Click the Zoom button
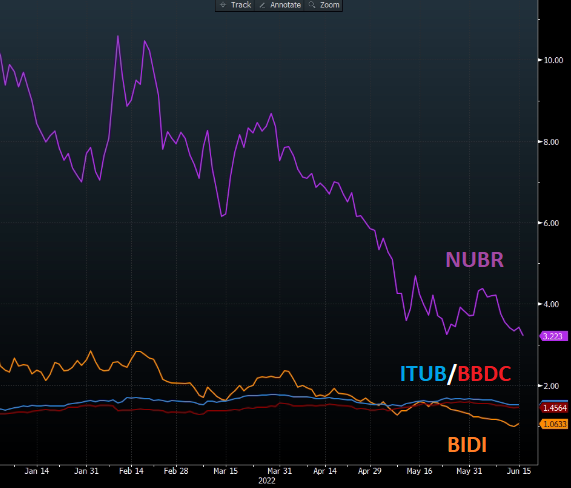Screen dimensions: 571x488 click(x=323, y=5)
